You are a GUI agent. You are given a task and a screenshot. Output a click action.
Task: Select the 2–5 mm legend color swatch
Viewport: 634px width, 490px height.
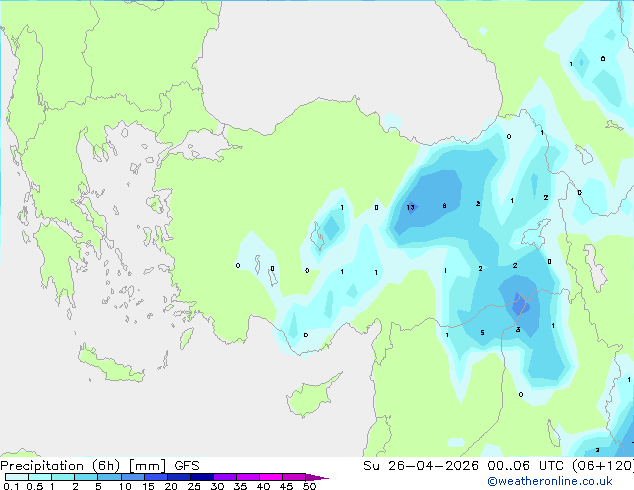pyautogui.click(x=86, y=477)
